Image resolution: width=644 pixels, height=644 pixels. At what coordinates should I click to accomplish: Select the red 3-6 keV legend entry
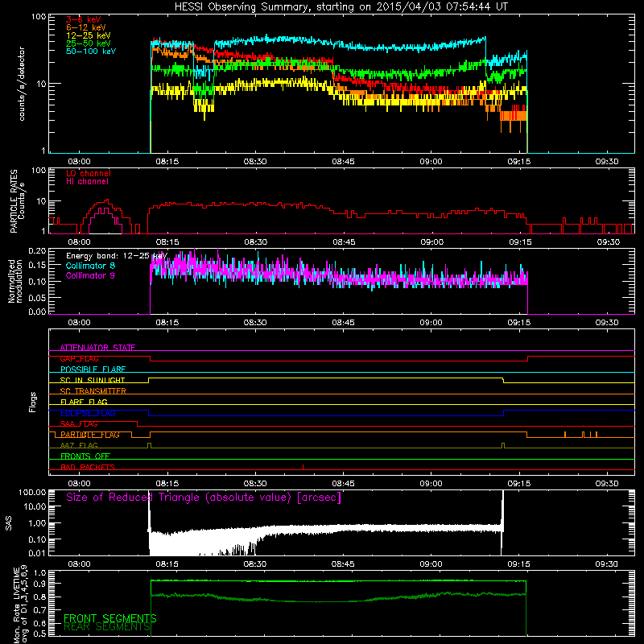(x=84, y=19)
